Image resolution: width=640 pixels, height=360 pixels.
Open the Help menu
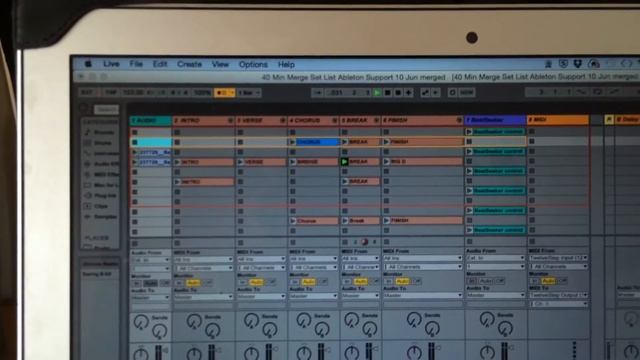point(286,64)
